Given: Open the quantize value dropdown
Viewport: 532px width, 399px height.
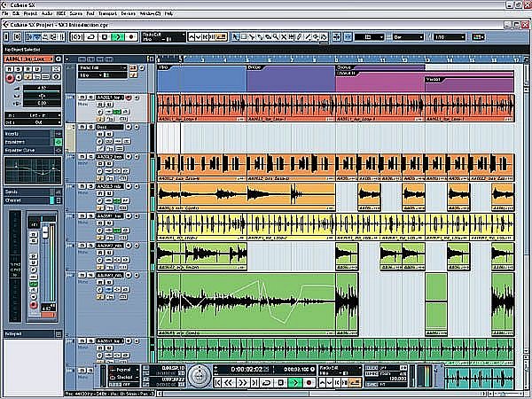Looking at the screenshot, I should point(450,37).
